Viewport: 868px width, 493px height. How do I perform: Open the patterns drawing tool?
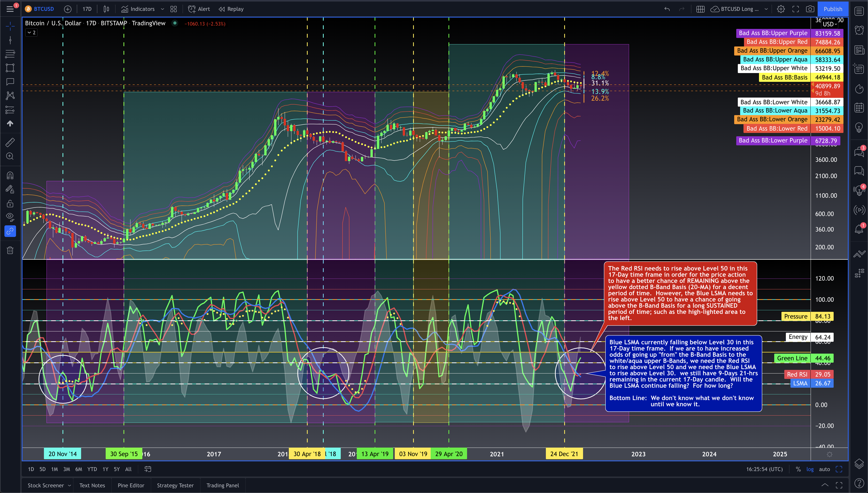click(10, 96)
